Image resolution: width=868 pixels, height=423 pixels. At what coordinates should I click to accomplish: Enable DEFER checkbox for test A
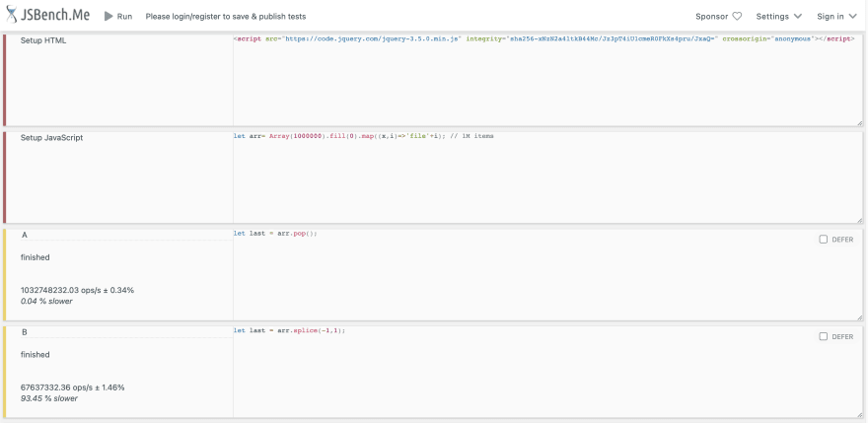point(824,240)
